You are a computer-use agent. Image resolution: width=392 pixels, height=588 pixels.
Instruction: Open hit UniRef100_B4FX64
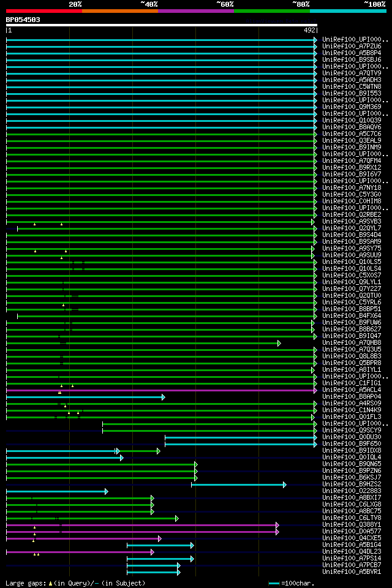(x=352, y=316)
